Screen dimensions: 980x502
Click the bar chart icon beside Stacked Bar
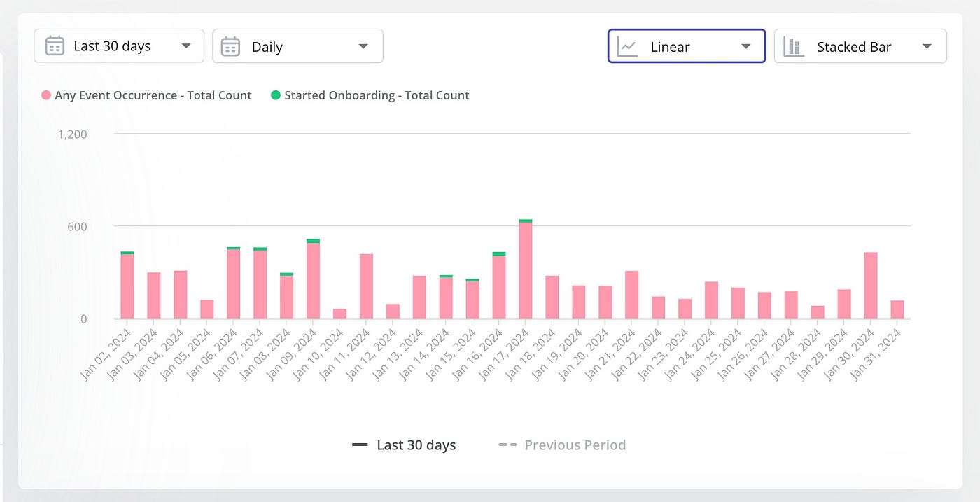coord(794,47)
